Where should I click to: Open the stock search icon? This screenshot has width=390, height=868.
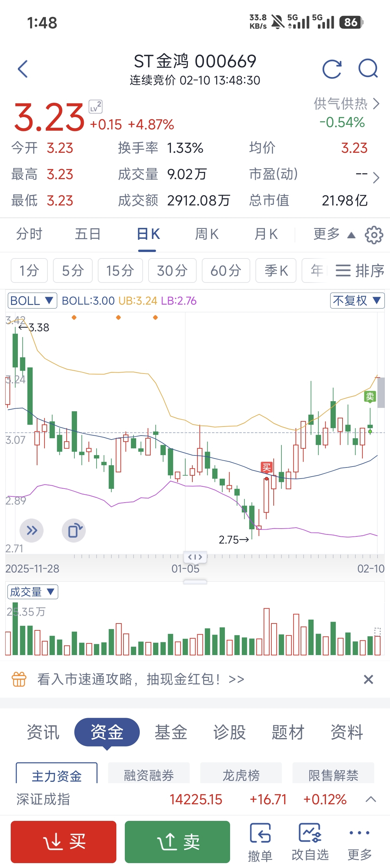(368, 68)
